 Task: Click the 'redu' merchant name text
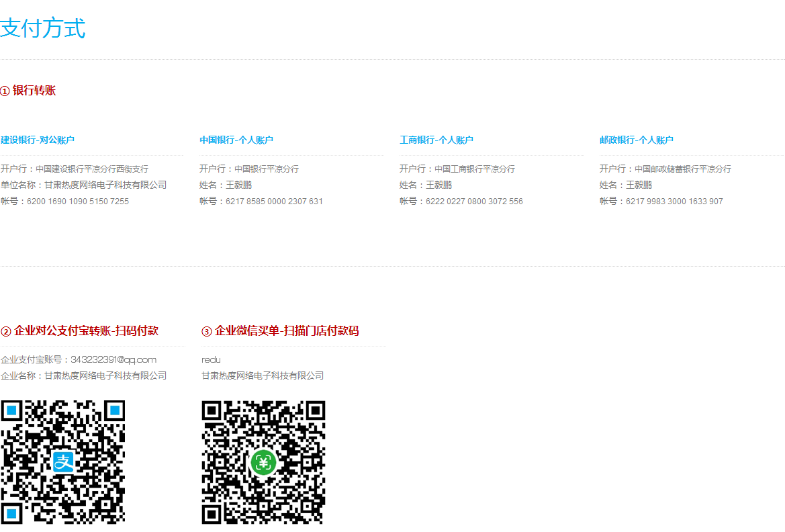(x=211, y=360)
